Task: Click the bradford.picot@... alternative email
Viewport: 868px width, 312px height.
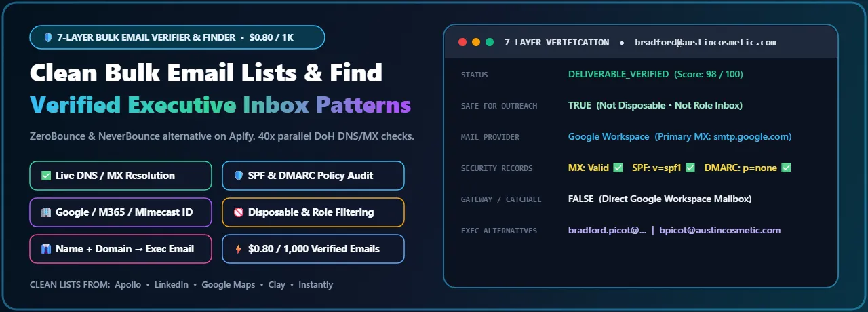Action: 607,230
